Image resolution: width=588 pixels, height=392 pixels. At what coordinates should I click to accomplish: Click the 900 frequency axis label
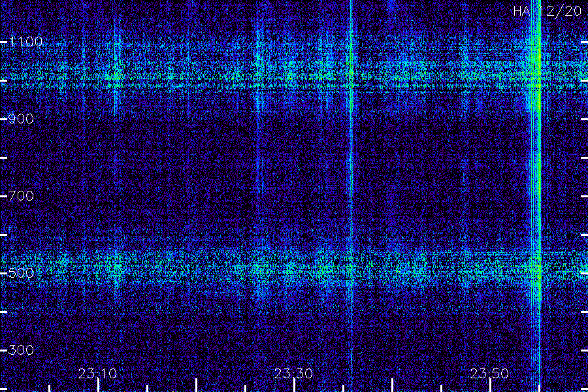click(21, 119)
